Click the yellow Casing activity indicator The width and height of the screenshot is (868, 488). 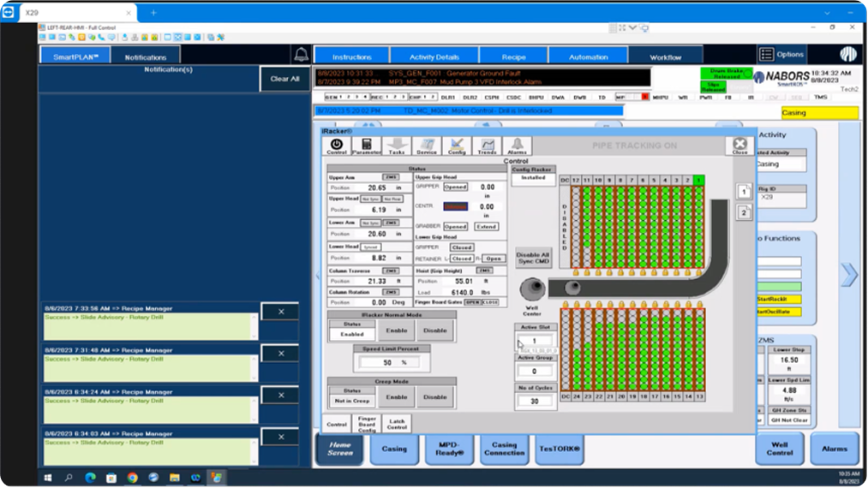coord(819,113)
